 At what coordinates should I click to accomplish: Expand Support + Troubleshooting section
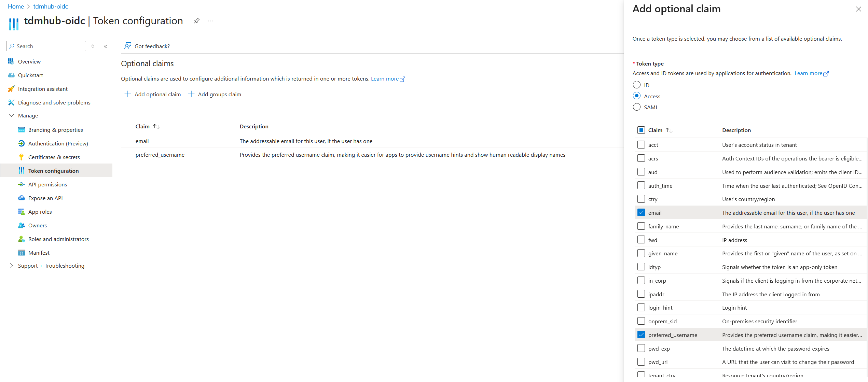tap(11, 266)
